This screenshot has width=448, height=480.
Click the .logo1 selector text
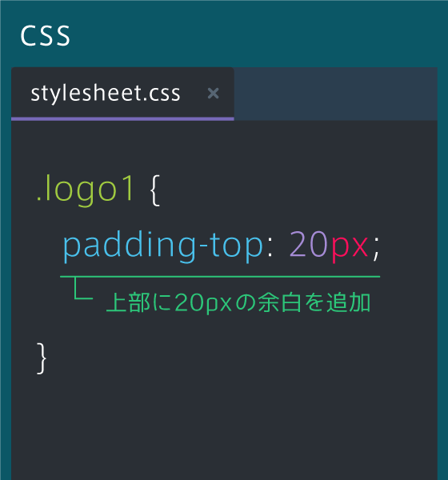pos(86,190)
